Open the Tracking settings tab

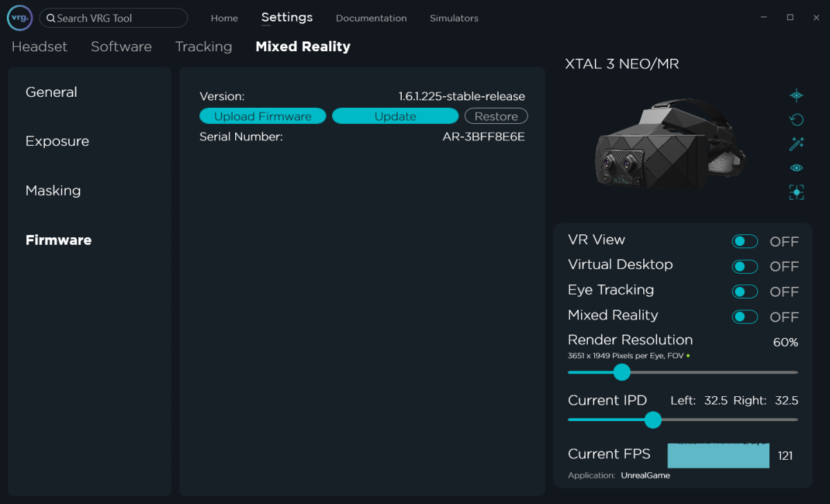point(203,46)
